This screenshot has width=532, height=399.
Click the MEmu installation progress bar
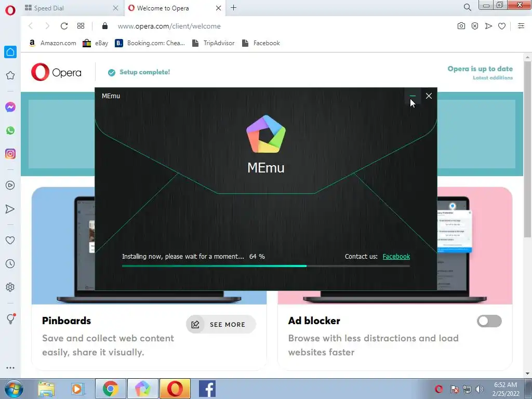tap(266, 266)
